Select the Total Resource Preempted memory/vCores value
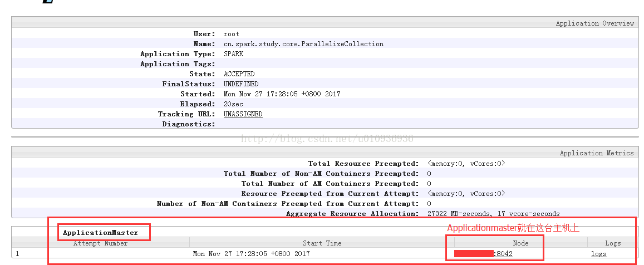 click(x=466, y=164)
